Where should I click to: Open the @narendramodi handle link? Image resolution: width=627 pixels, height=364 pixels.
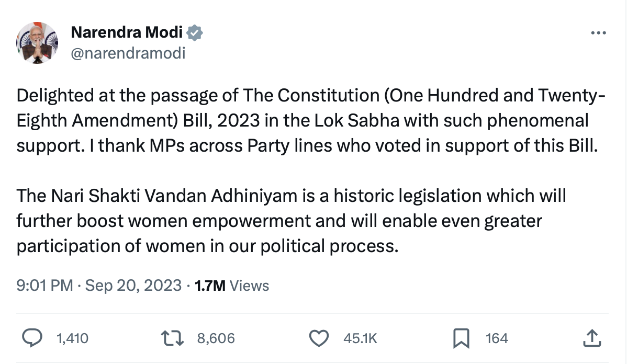pyautogui.click(x=128, y=53)
